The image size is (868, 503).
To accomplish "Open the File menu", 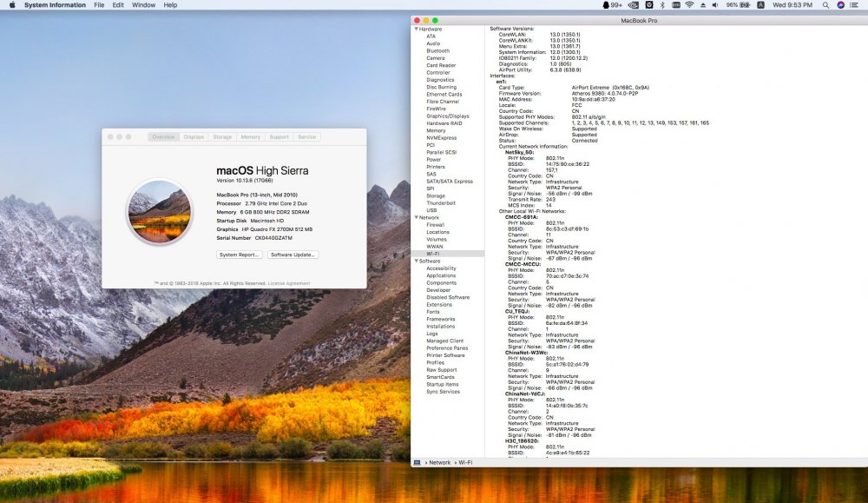I will tap(99, 5).
